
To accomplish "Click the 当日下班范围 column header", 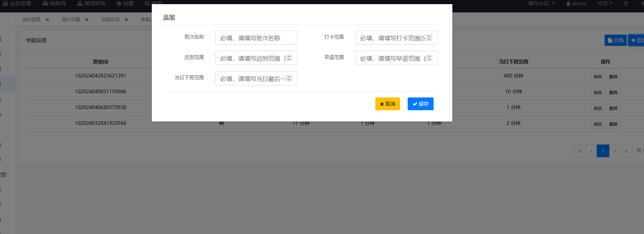I will (x=513, y=62).
